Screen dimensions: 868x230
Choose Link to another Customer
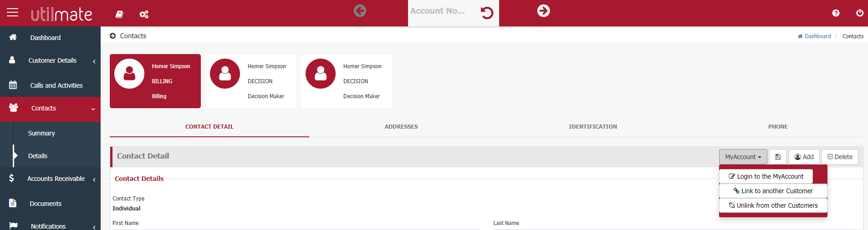click(x=773, y=191)
